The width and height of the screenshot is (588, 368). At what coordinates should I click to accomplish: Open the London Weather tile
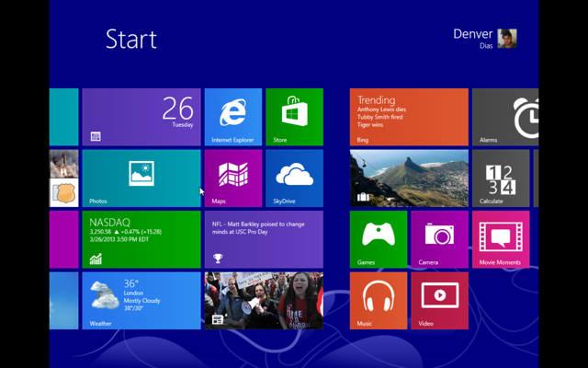(x=141, y=301)
